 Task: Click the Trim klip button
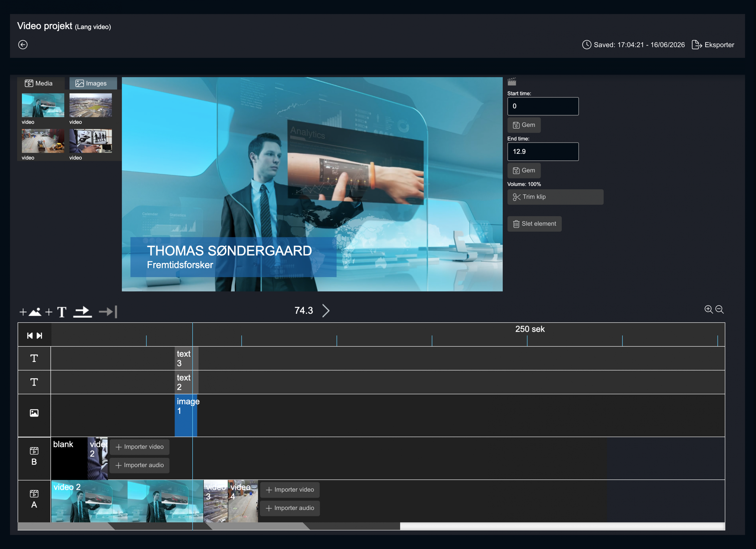(x=555, y=197)
